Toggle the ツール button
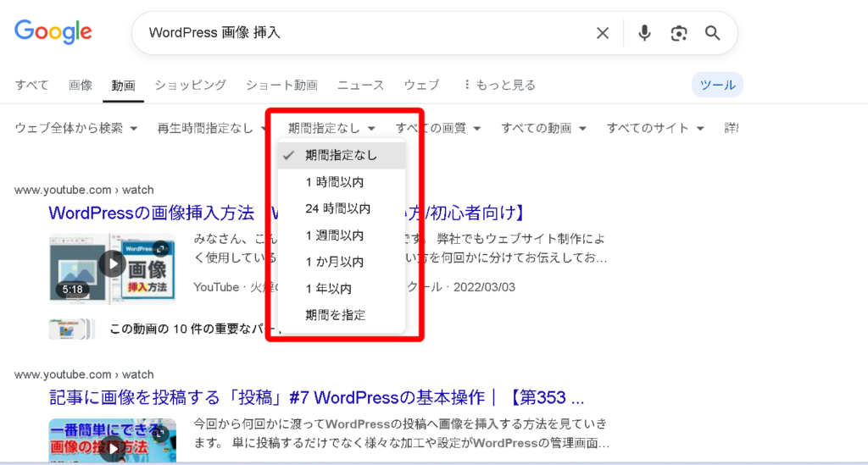868x465 pixels. tap(717, 86)
